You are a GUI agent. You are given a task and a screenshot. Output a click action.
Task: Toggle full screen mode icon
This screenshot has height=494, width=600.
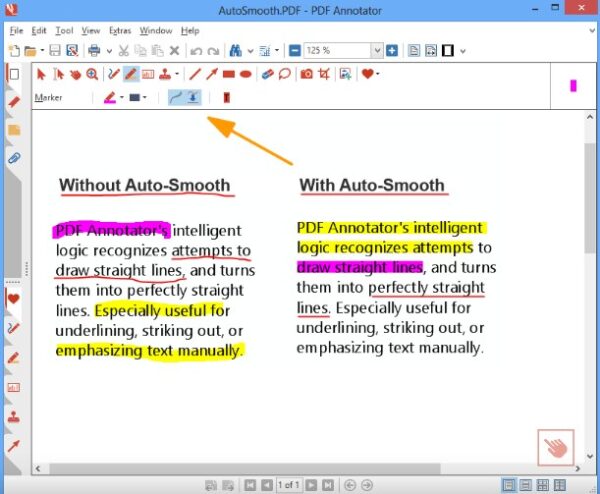448,51
